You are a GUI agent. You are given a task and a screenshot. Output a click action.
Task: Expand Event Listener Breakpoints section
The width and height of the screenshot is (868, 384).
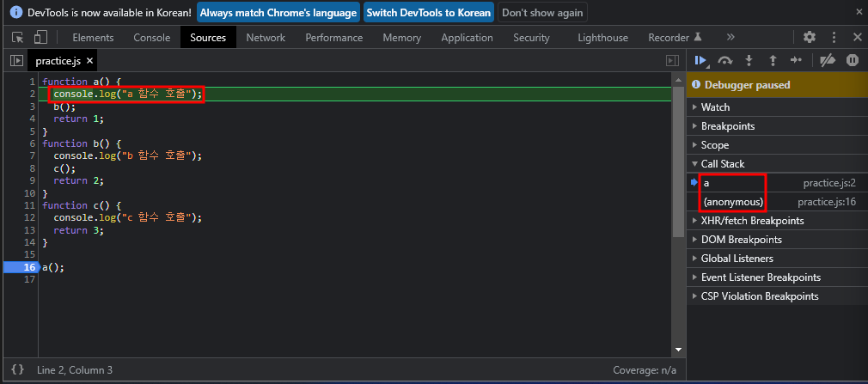click(777, 277)
